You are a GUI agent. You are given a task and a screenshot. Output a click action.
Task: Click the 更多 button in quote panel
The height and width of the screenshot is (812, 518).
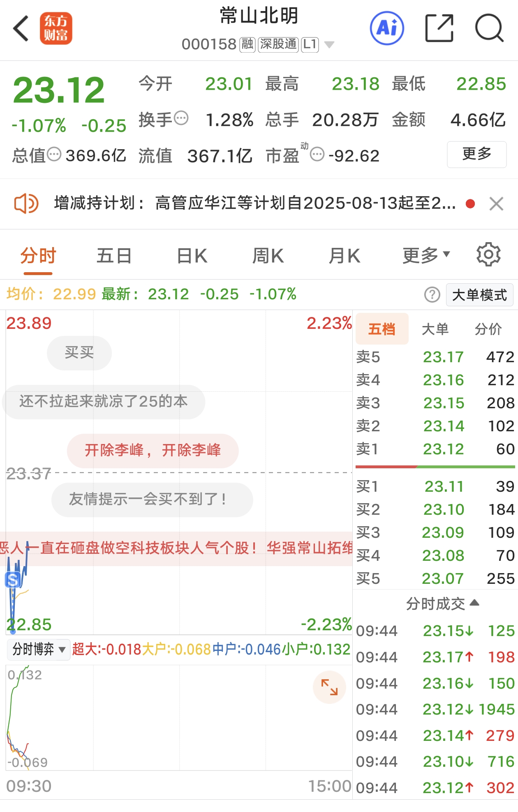476,154
